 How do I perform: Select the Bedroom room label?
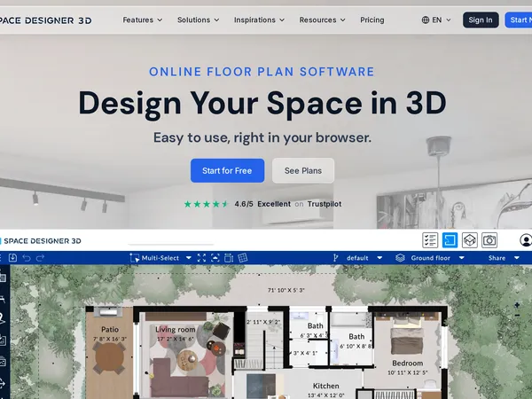pyautogui.click(x=408, y=363)
